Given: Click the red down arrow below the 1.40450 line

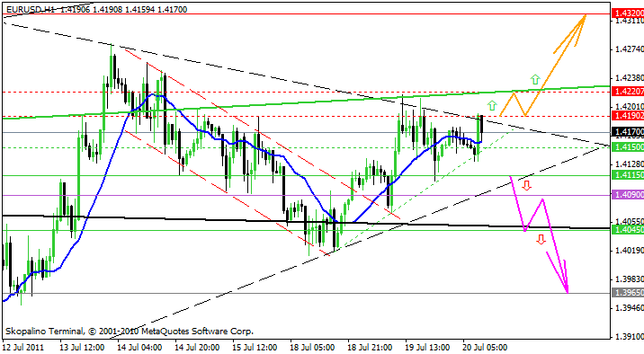Looking at the screenshot, I should [x=541, y=239].
